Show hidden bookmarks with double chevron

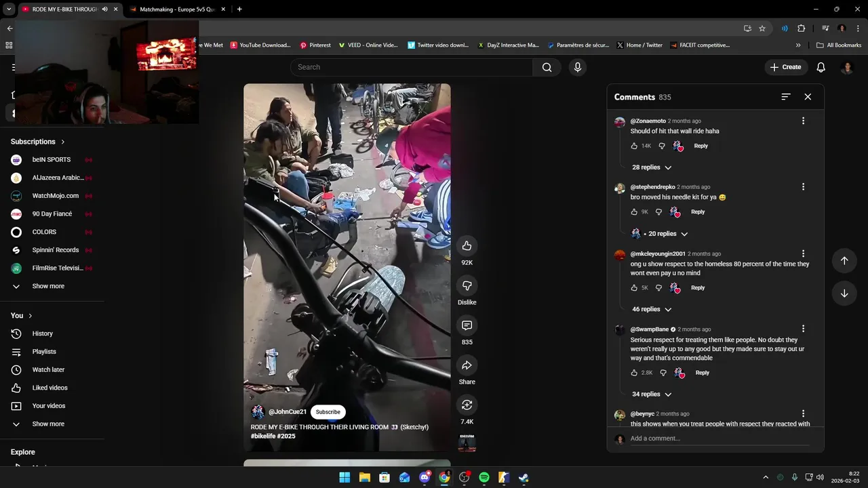798,45
